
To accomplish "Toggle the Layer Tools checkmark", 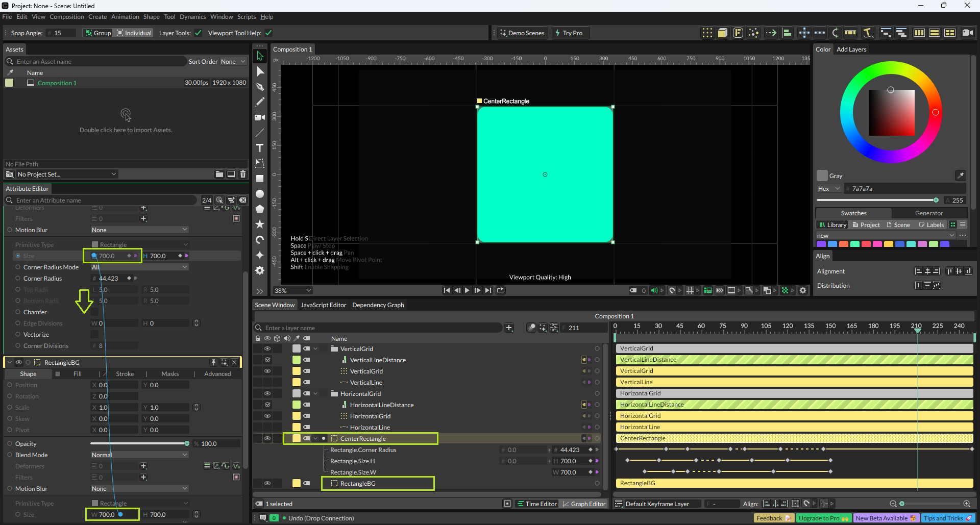I will [x=198, y=33].
